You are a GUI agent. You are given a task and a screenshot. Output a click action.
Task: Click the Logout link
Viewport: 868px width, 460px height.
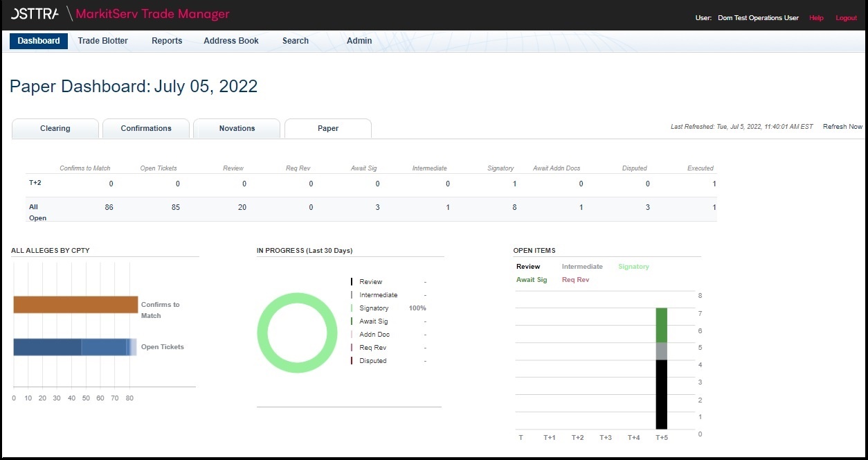click(x=847, y=18)
